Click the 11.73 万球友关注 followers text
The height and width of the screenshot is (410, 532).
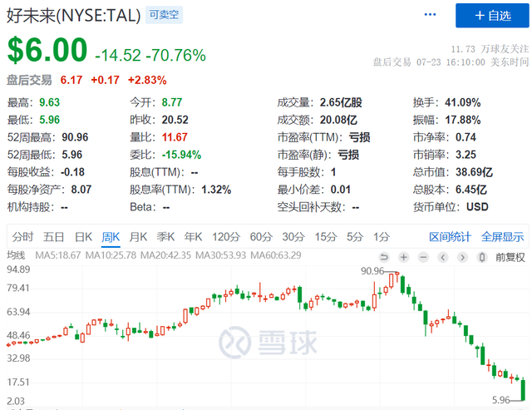coord(490,49)
